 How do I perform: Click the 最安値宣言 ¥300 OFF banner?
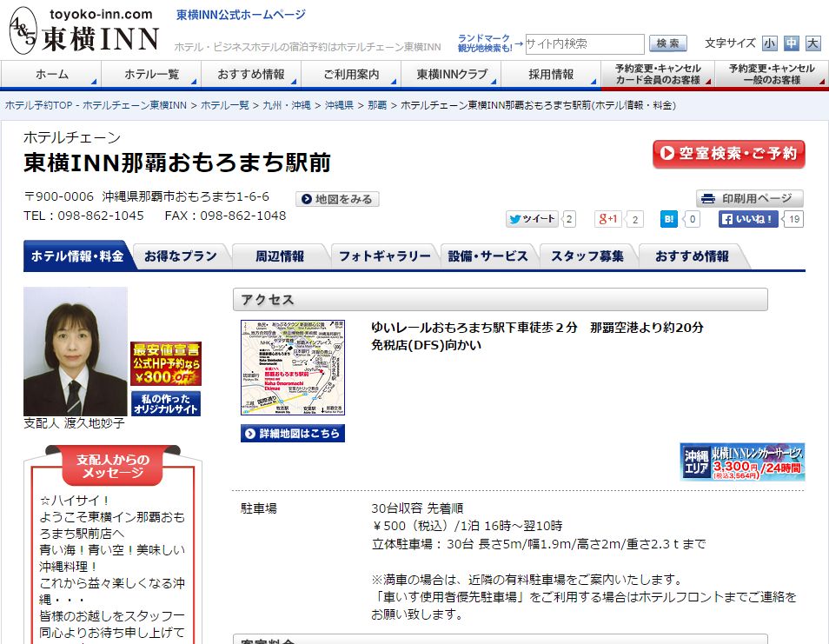pyautogui.click(x=166, y=364)
